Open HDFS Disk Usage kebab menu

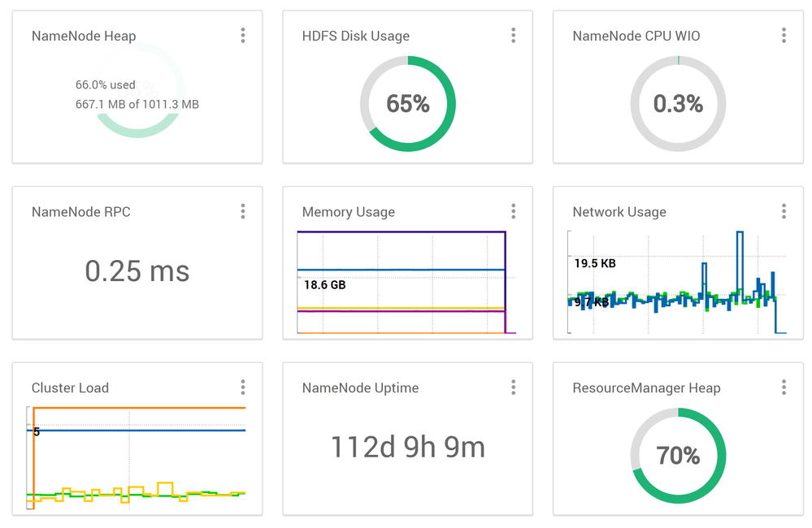(514, 36)
